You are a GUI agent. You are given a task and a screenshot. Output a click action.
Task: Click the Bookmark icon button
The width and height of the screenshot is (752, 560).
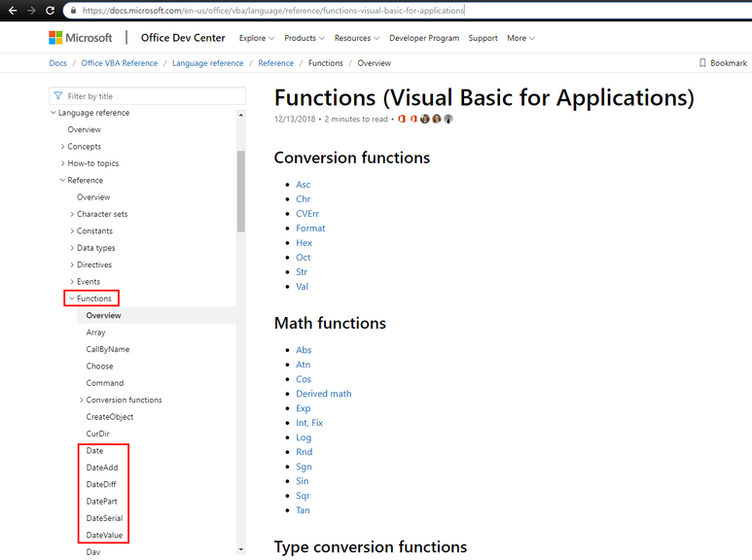point(723,63)
